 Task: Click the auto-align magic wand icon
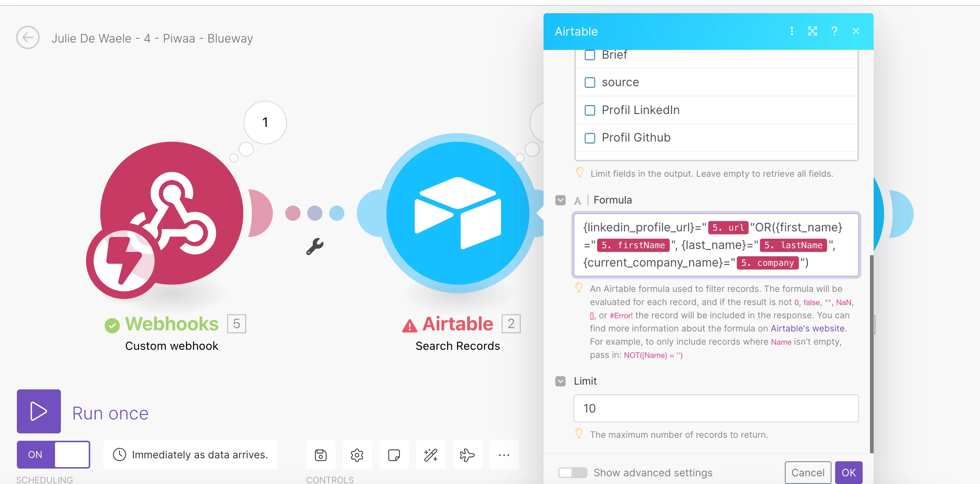(x=431, y=455)
